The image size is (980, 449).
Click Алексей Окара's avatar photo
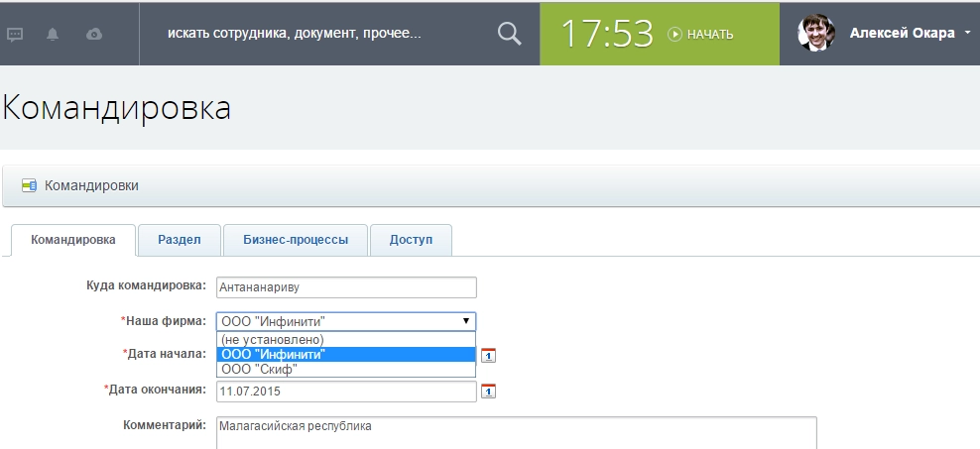pos(816,33)
